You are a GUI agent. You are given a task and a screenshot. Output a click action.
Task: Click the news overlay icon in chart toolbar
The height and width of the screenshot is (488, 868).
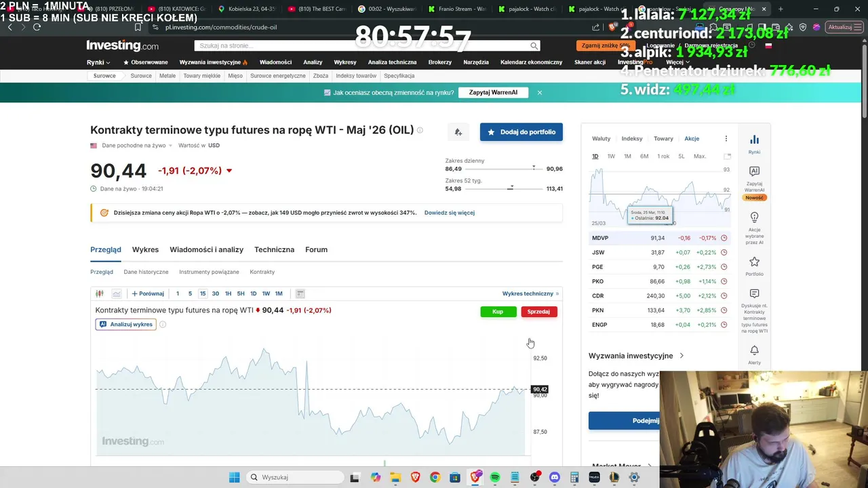(x=300, y=293)
